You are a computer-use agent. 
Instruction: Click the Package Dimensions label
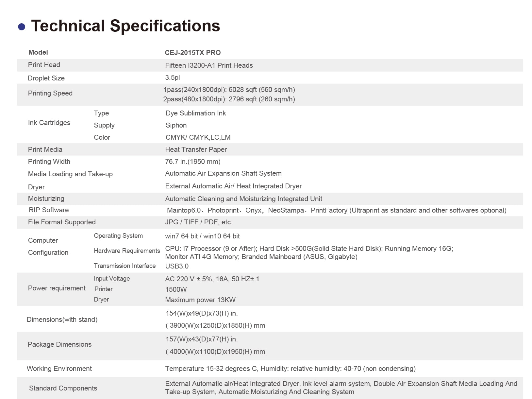coord(59,344)
